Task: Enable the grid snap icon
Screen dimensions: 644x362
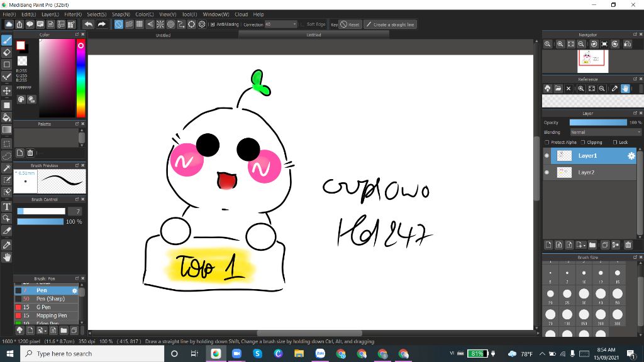Action: [x=139, y=25]
